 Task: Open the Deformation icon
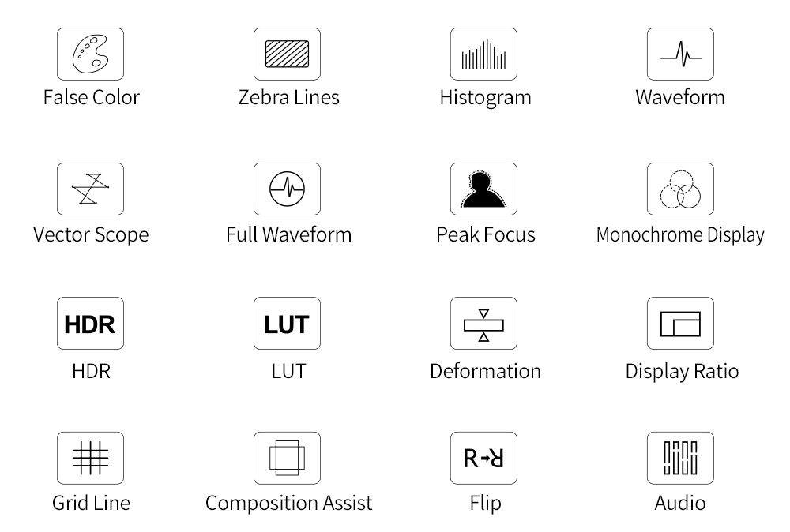click(483, 323)
